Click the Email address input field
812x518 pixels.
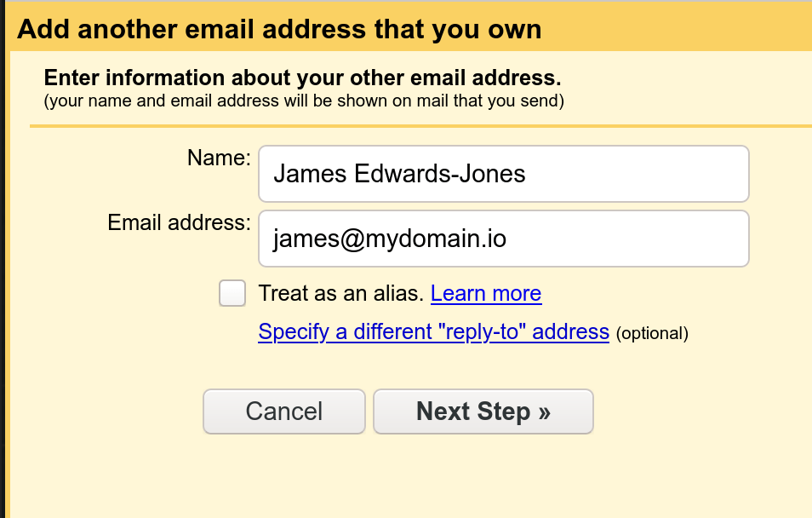[x=503, y=239]
